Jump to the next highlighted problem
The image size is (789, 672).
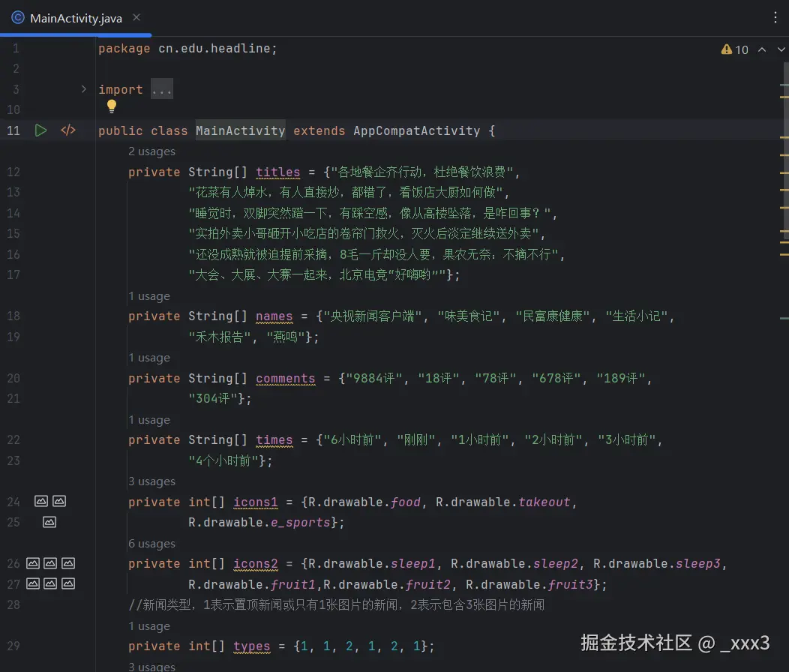coord(781,49)
